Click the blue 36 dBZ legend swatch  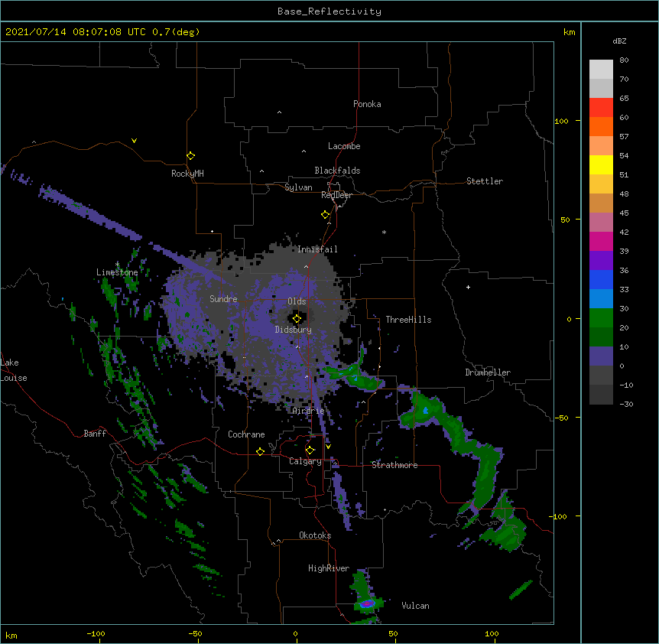[x=601, y=279]
